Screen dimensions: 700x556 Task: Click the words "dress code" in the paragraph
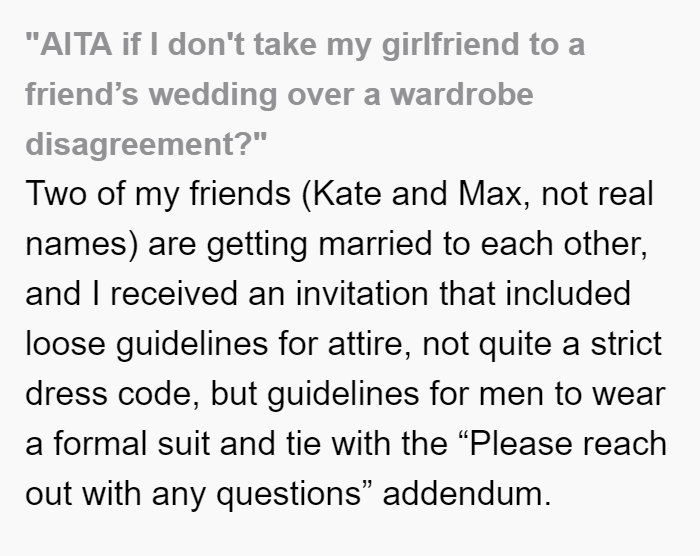point(108,394)
